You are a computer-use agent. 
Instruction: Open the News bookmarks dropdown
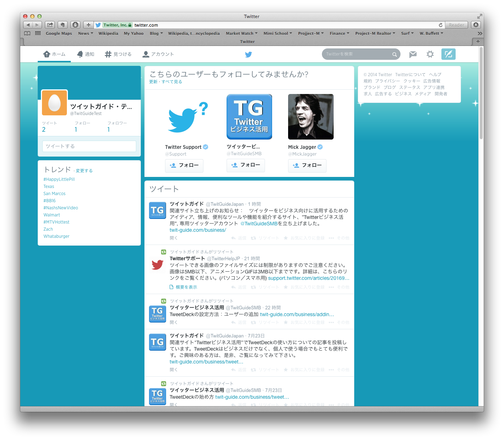click(86, 33)
